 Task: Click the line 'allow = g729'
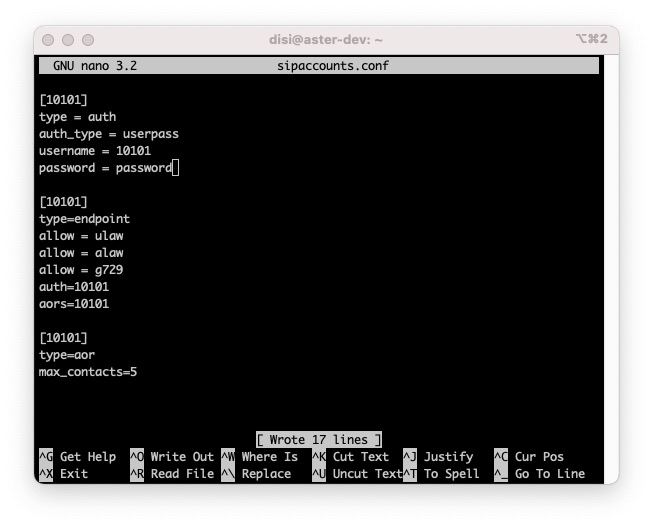(x=81, y=270)
